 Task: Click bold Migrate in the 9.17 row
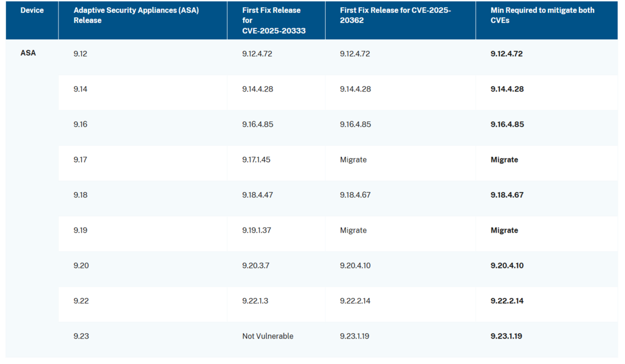point(504,160)
